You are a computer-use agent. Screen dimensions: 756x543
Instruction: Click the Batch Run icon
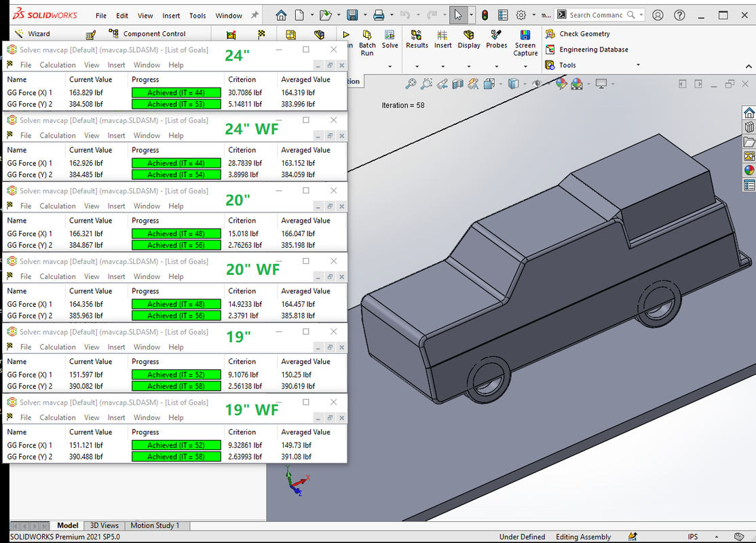367,43
